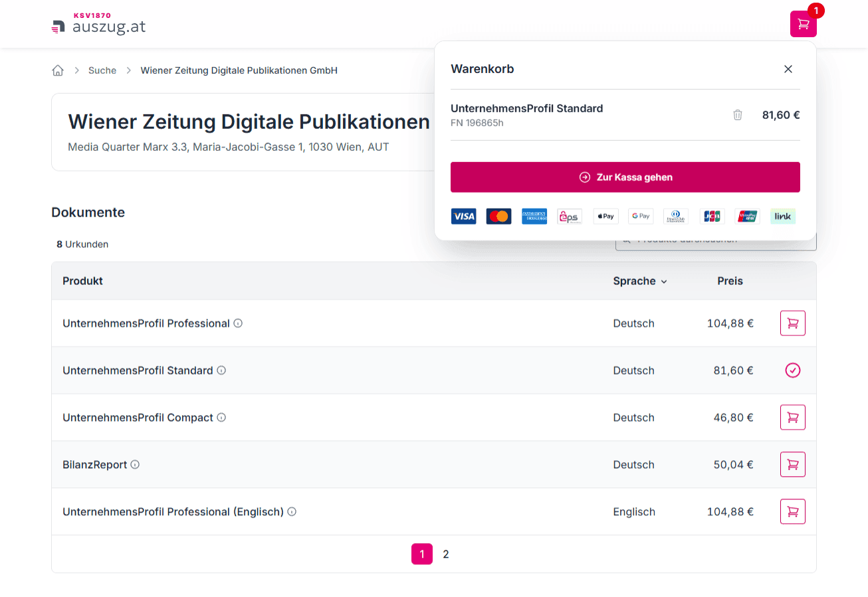
Task: Open the shopping cart icon in header
Action: coord(803,24)
